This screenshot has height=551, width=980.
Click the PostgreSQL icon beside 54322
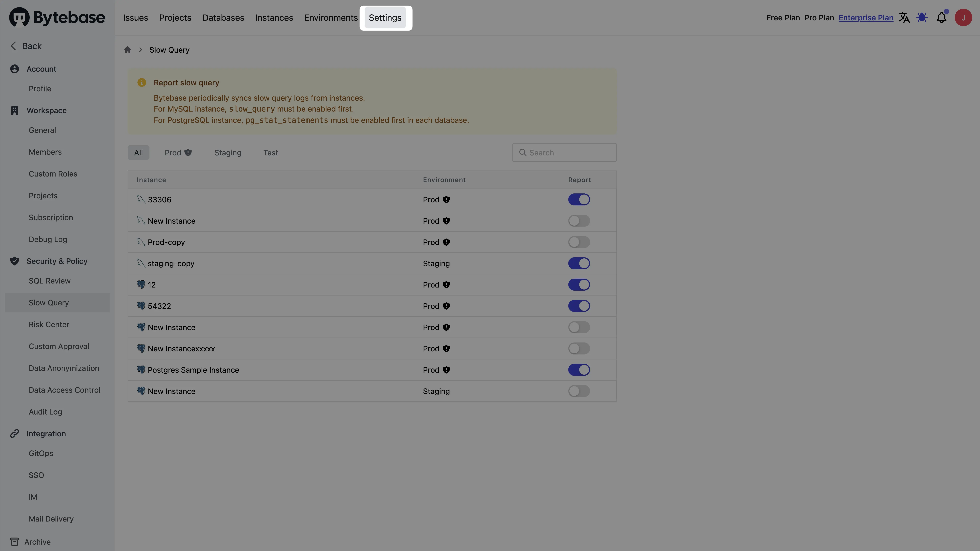click(141, 306)
